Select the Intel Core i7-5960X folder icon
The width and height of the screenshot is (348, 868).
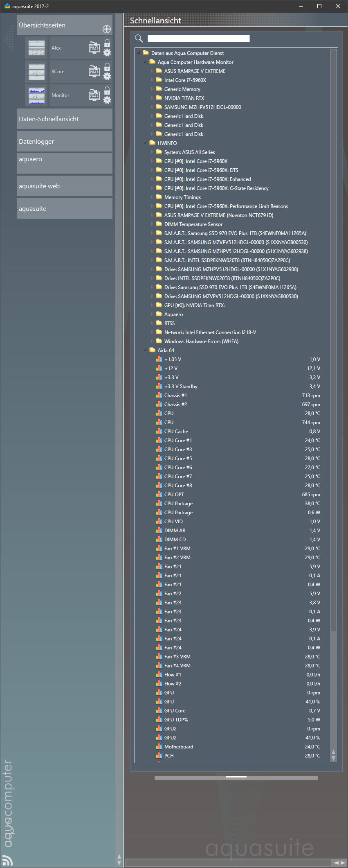pyautogui.click(x=159, y=80)
